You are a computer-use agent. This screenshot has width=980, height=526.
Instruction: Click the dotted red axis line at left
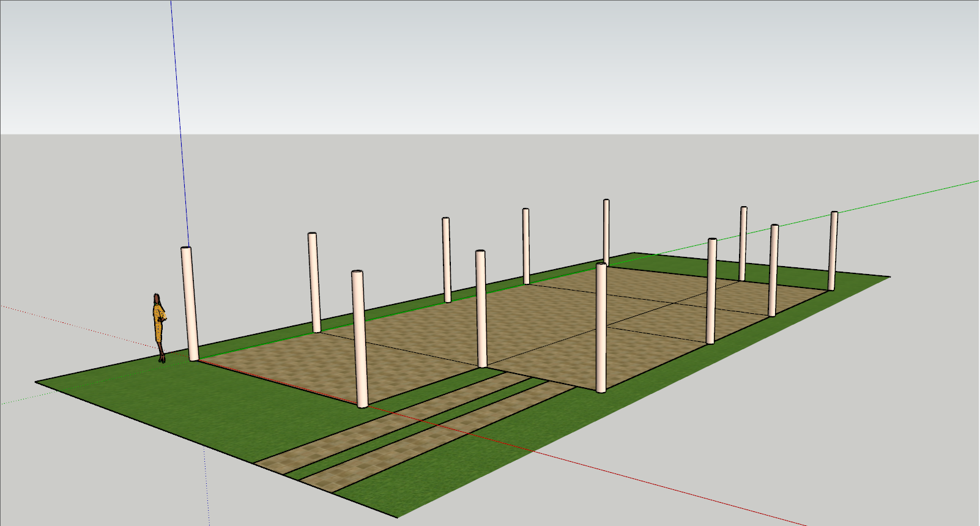(61, 318)
